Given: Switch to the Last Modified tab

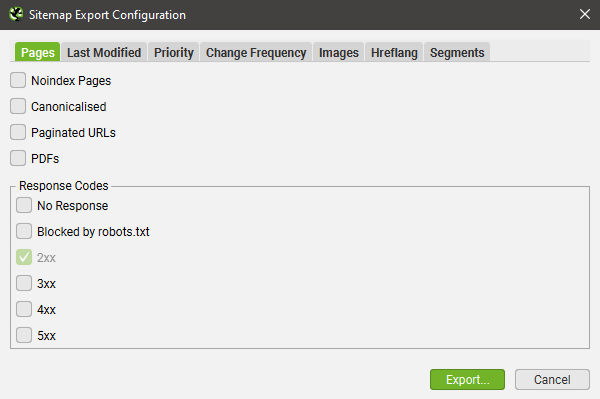Looking at the screenshot, I should click(x=104, y=52).
